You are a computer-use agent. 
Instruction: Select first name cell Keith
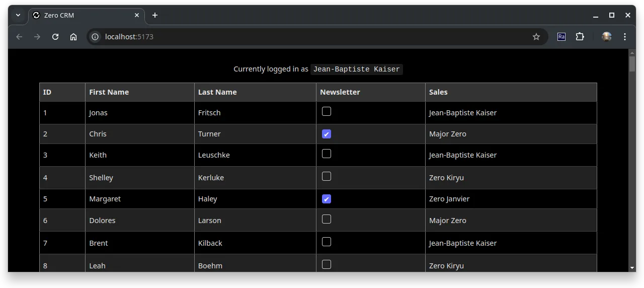coord(140,155)
